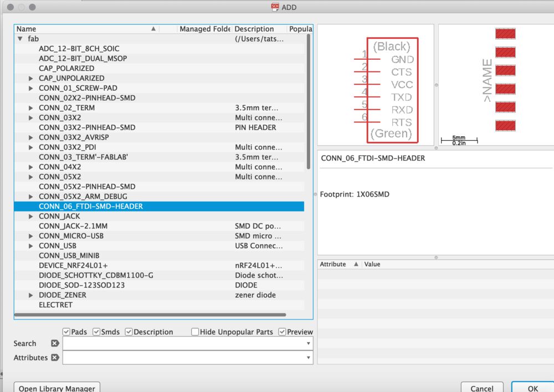Click the vertical scrollbar of parts list
Viewport: 554px width, 392px height.
click(309, 102)
